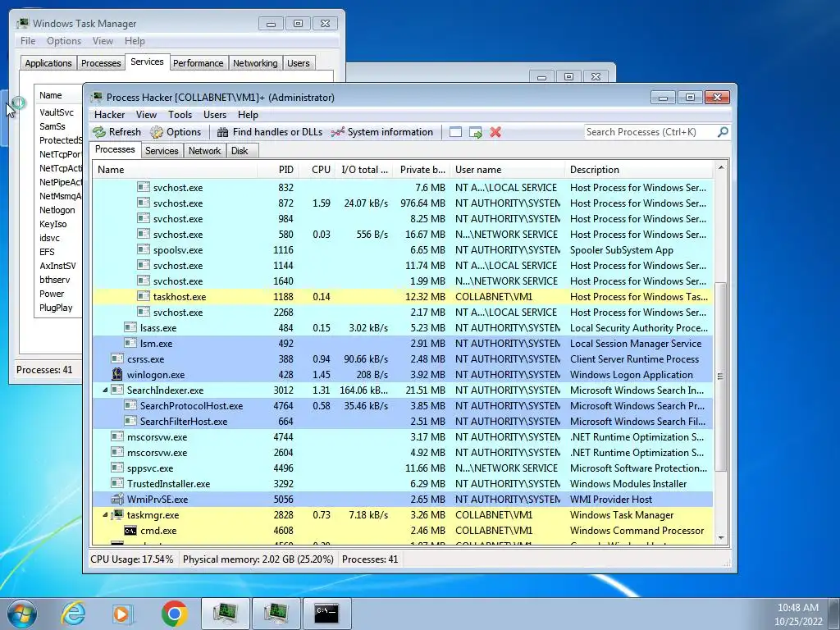
Task: Select the csrss.exe process
Action: [x=402, y=359]
